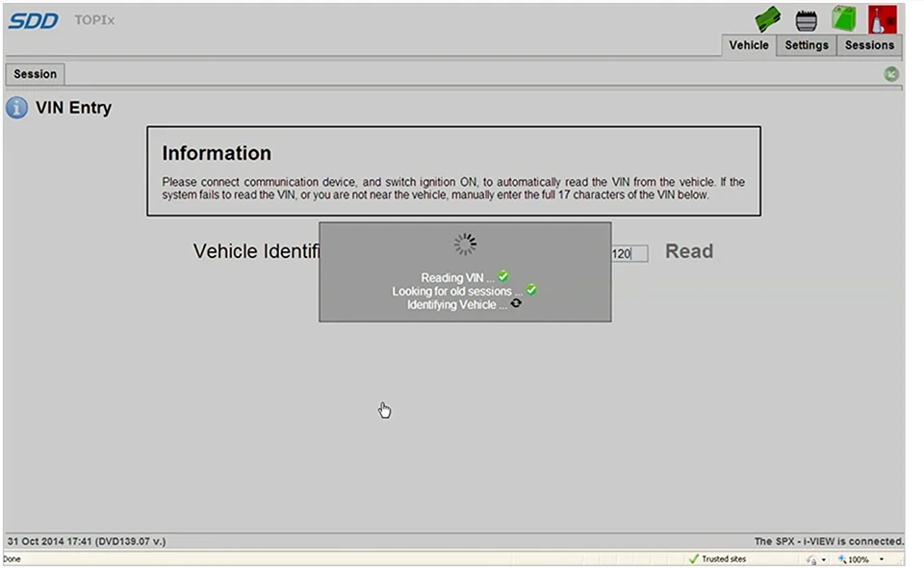This screenshot has width=924, height=568.
Task: Click the 'Trusted sites' status label
Action: 724,559
